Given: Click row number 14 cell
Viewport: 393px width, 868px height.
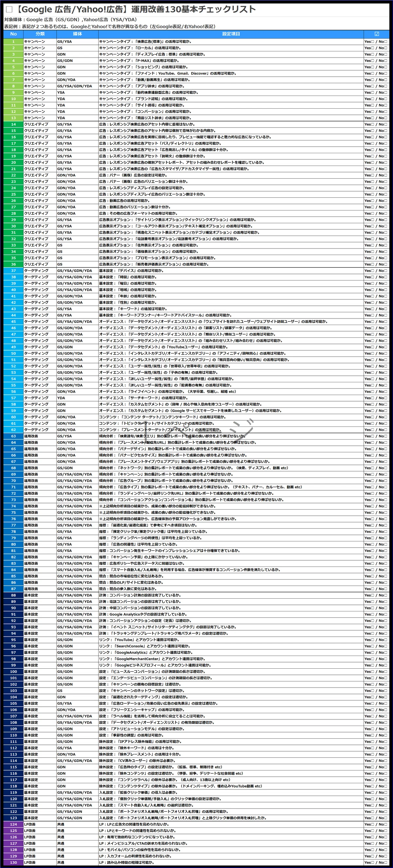Looking at the screenshot, I should [13, 124].
